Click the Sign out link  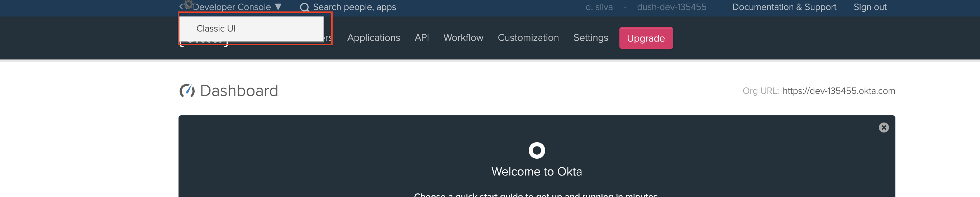[x=870, y=7]
